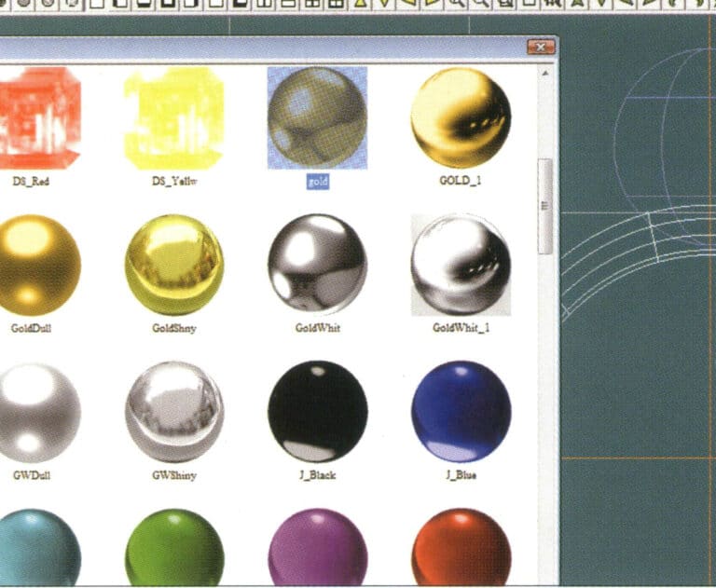Select the orange-red sphere material
Viewport: 716px width, 588px height.
pyautogui.click(x=461, y=548)
